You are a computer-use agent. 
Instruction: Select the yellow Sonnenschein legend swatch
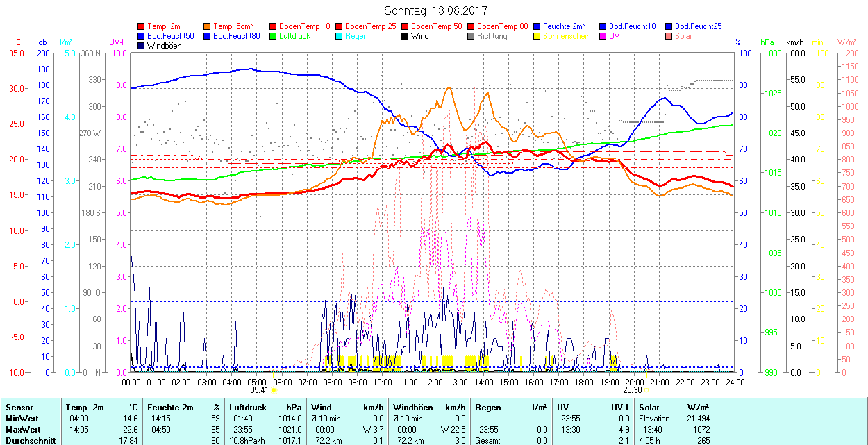[537, 36]
